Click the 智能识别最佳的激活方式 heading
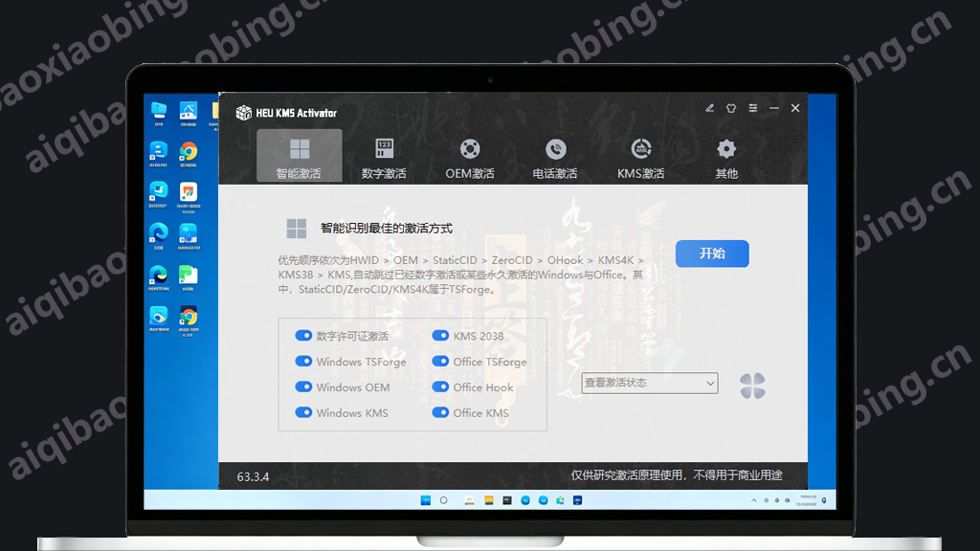Viewport: 980px width, 551px height. [387, 228]
